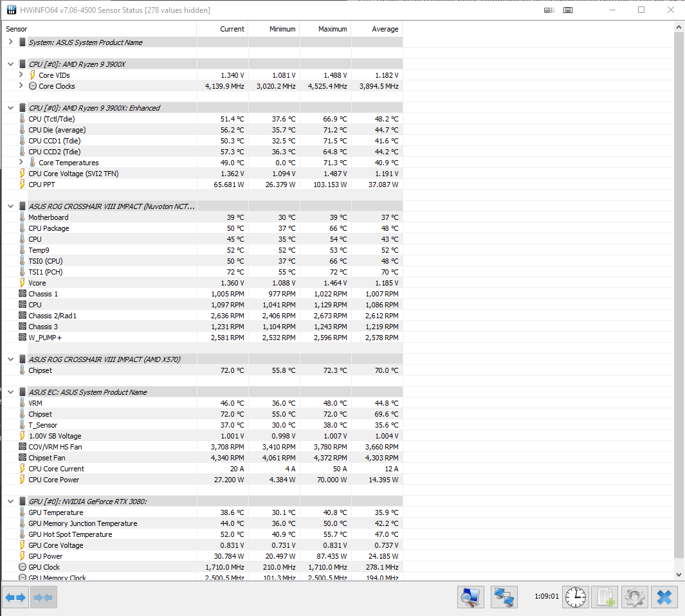Open sensor settings via gear icon
The image size is (685, 616).
point(634,597)
